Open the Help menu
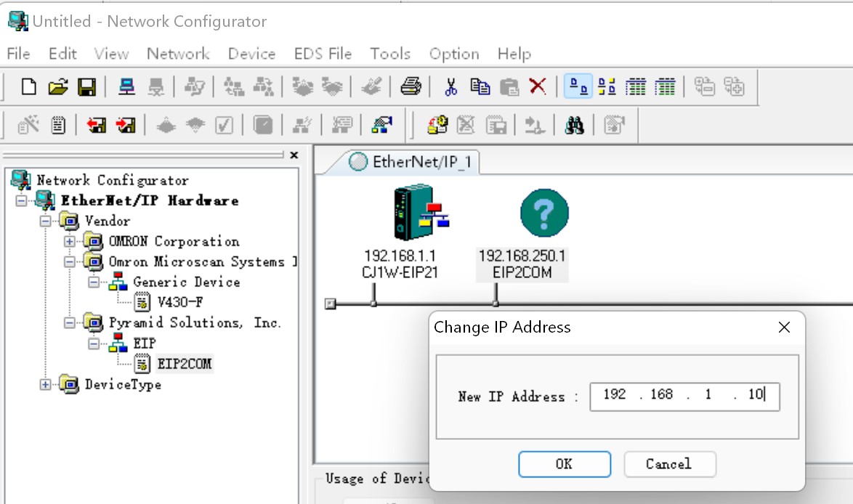The image size is (853, 504). pyautogui.click(x=514, y=54)
